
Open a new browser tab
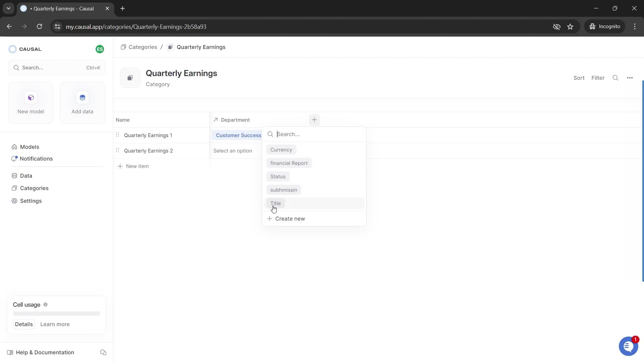pos(123,8)
